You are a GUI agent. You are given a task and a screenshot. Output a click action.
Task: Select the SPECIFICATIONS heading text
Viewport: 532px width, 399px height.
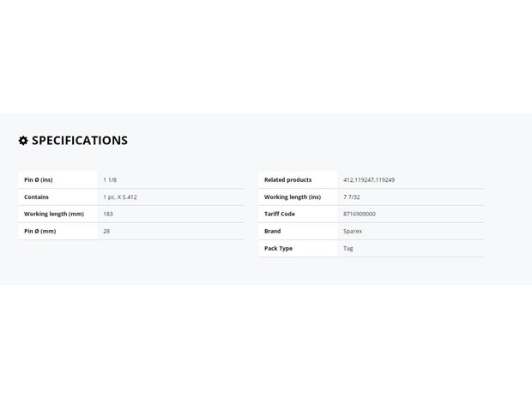pyautogui.click(x=80, y=141)
